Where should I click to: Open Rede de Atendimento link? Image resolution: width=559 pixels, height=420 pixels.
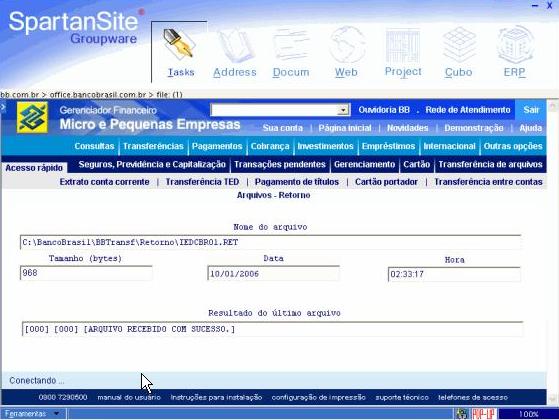point(468,110)
